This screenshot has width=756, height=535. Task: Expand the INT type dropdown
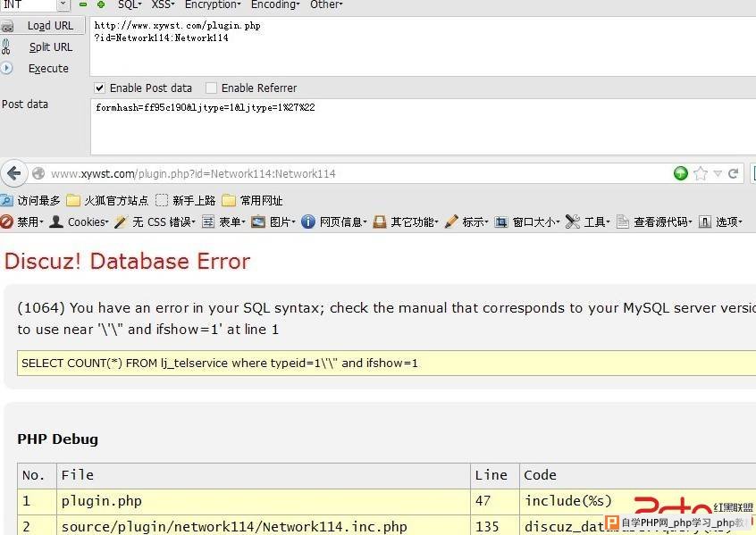[63, 4]
